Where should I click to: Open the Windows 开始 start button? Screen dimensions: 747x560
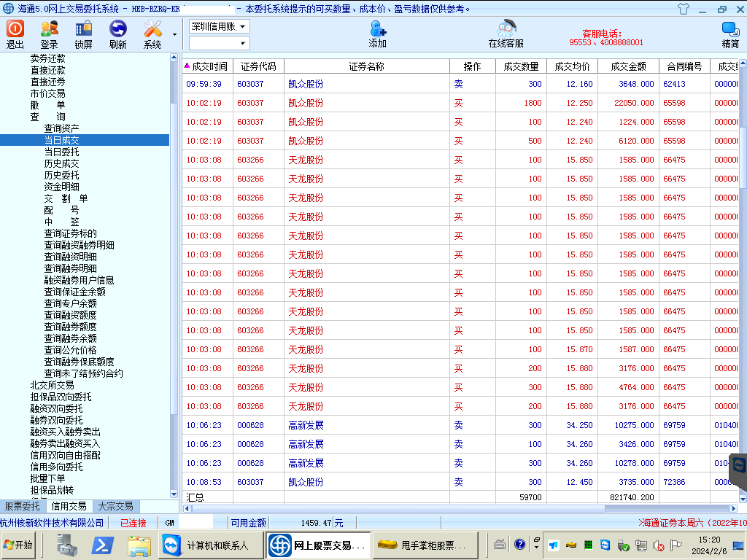coord(19,545)
